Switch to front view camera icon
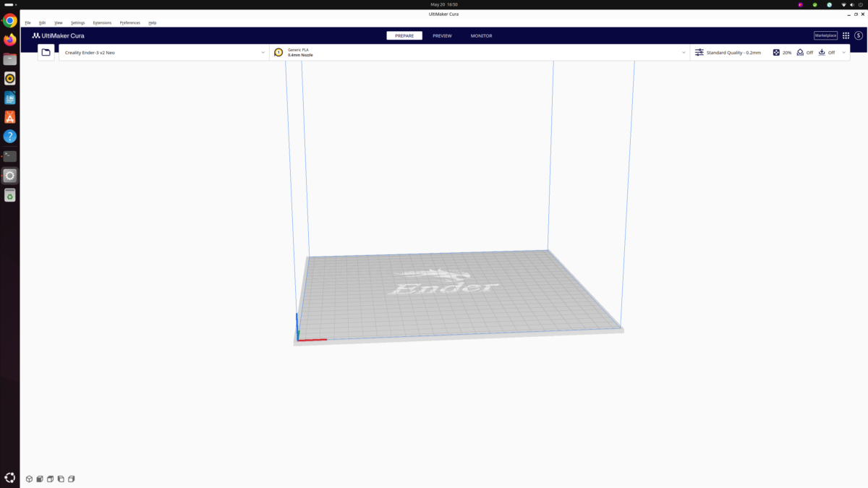Viewport: 868px width, 488px height. [x=40, y=479]
